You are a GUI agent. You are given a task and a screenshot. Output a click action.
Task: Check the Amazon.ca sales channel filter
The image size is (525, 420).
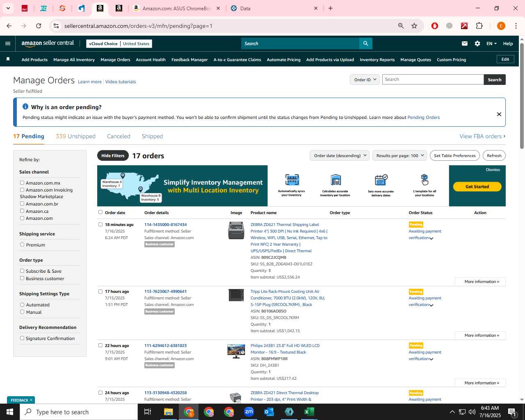[x=22, y=211]
